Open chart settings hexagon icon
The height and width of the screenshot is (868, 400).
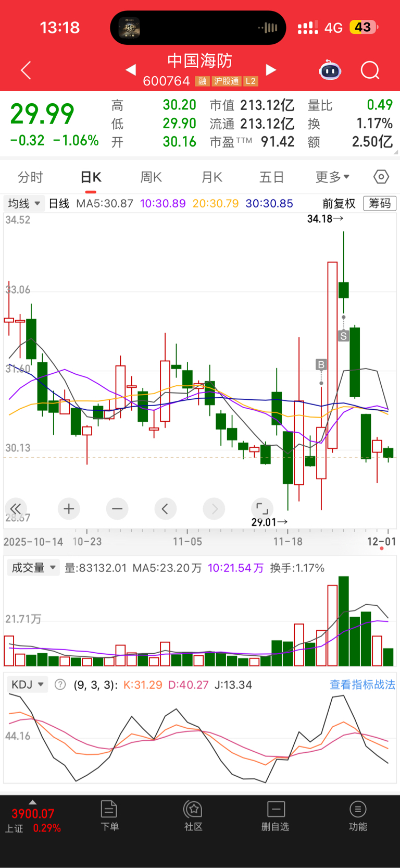pos(381,177)
